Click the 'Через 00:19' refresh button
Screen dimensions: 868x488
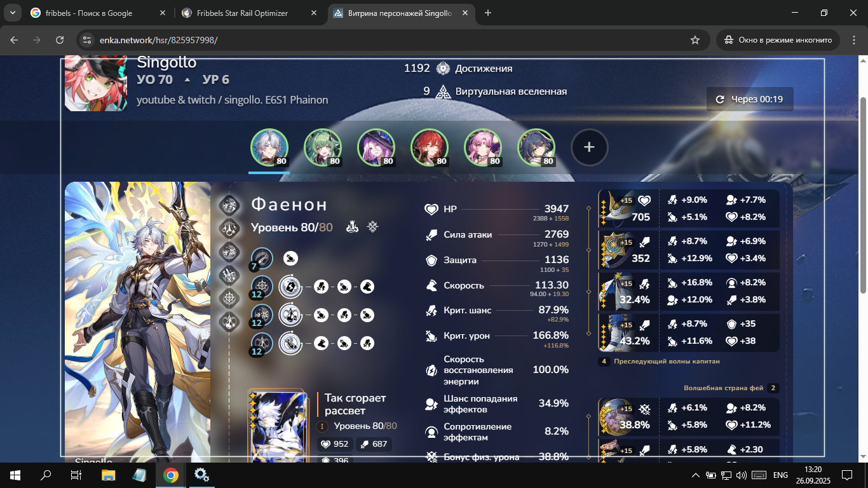[x=750, y=99]
